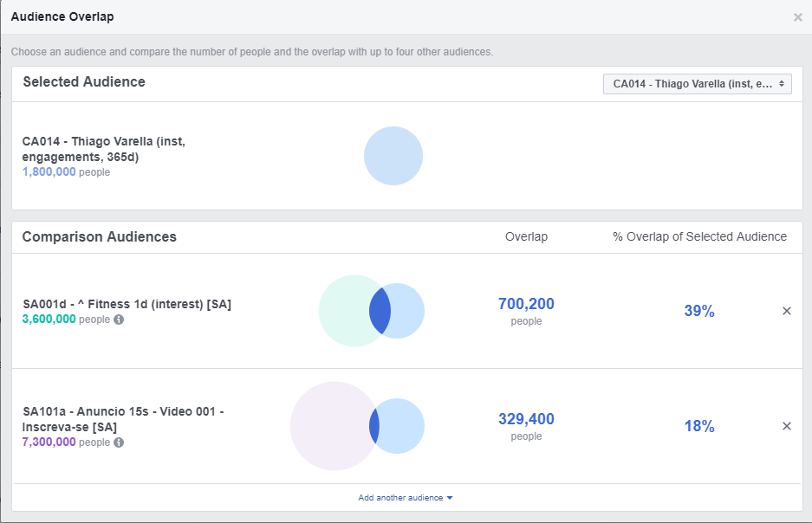
Task: Remove SA101a Anuncio comparison audience
Action: [787, 426]
